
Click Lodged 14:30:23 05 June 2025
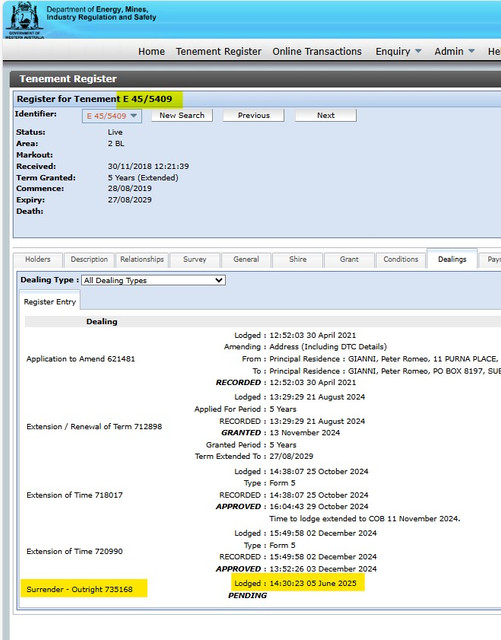(x=295, y=583)
